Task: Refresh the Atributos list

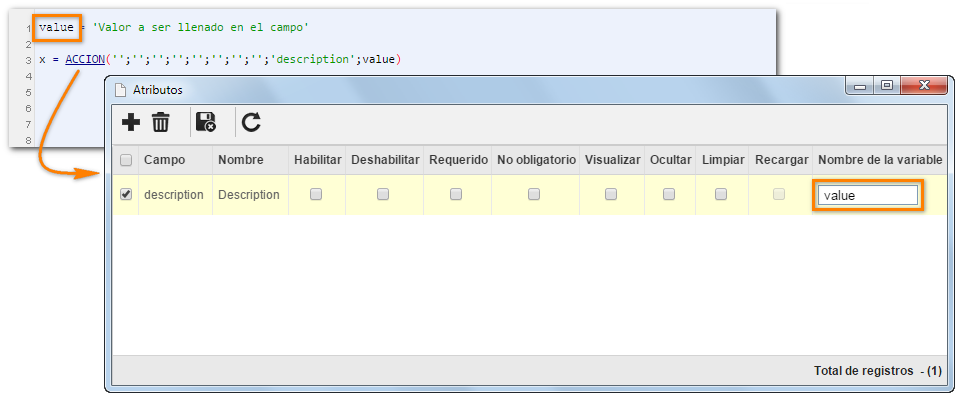Action: [x=251, y=122]
